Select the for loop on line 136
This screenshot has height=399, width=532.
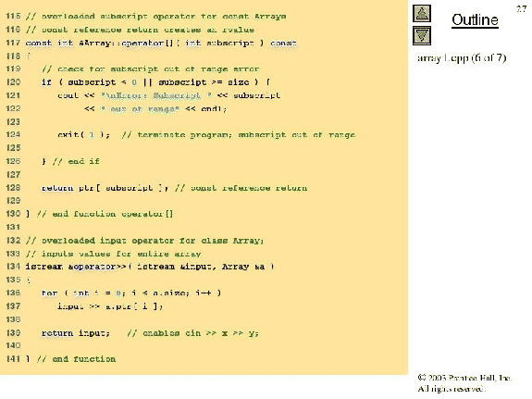pyautogui.click(x=131, y=293)
